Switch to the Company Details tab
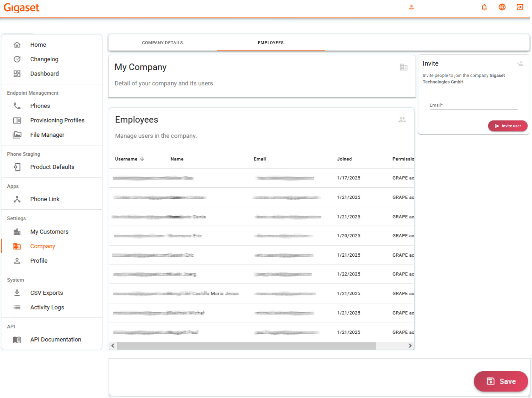This screenshot has height=398, width=532. point(162,43)
